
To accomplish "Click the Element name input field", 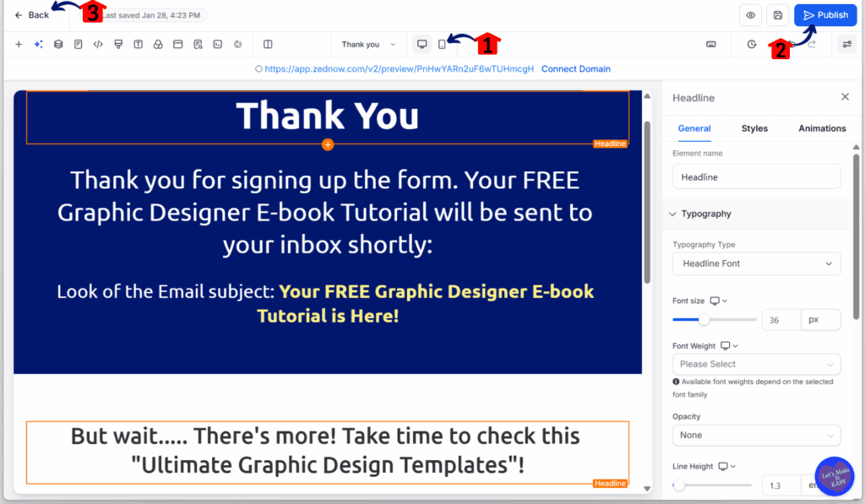I will tap(756, 176).
